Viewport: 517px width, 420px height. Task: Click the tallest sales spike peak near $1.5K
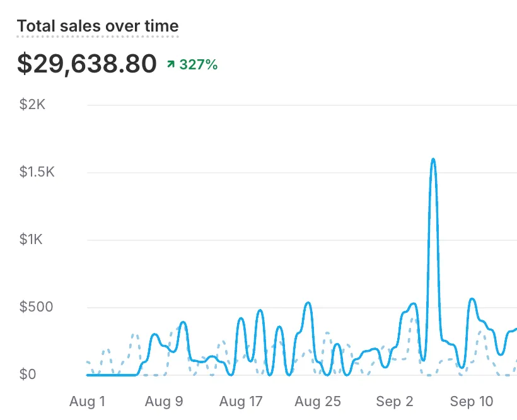[433, 160]
